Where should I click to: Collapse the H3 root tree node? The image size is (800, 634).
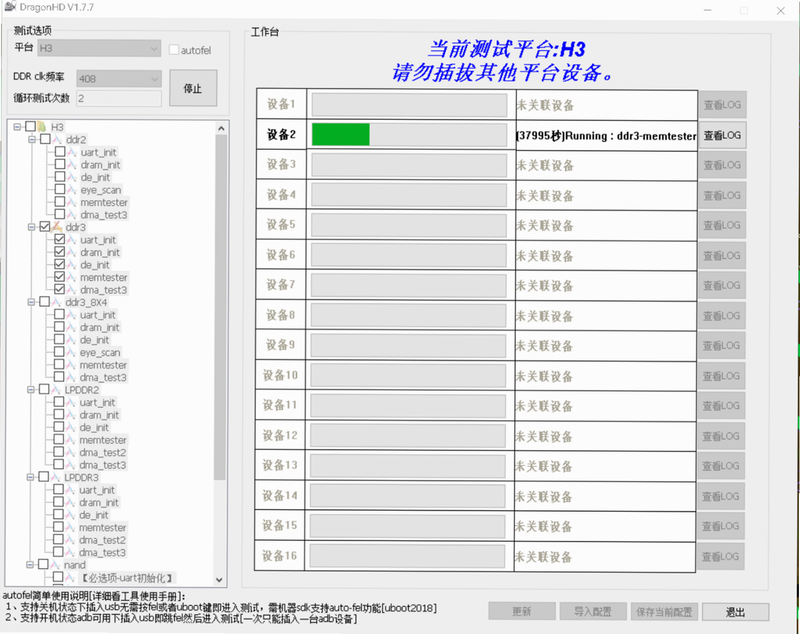click(17, 126)
